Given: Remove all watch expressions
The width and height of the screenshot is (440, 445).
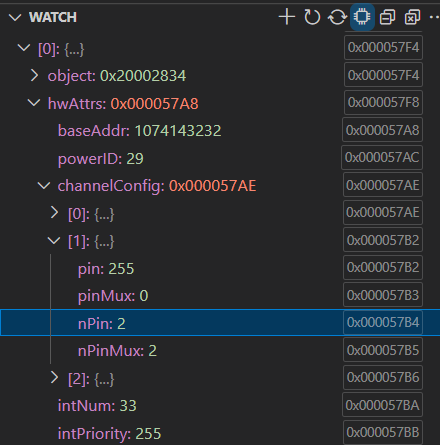Looking at the screenshot, I should tap(412, 17).
